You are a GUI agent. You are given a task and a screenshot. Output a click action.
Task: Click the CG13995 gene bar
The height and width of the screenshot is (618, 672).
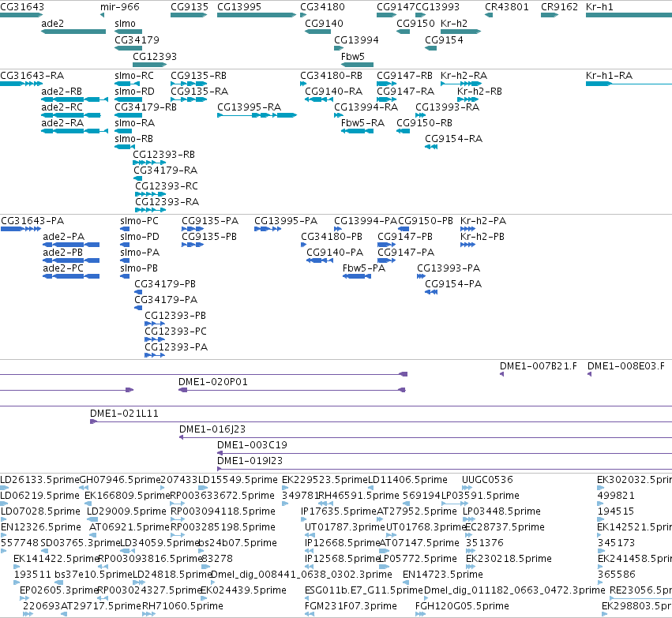[257, 15]
